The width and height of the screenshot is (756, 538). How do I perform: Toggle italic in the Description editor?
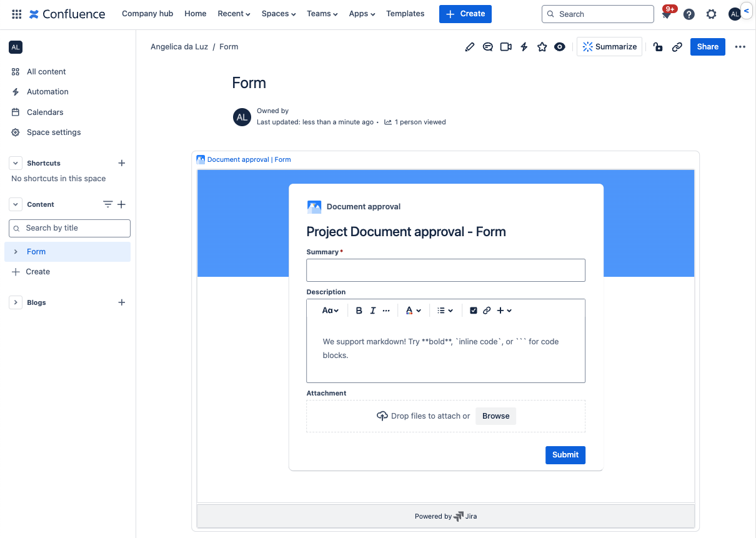point(372,311)
